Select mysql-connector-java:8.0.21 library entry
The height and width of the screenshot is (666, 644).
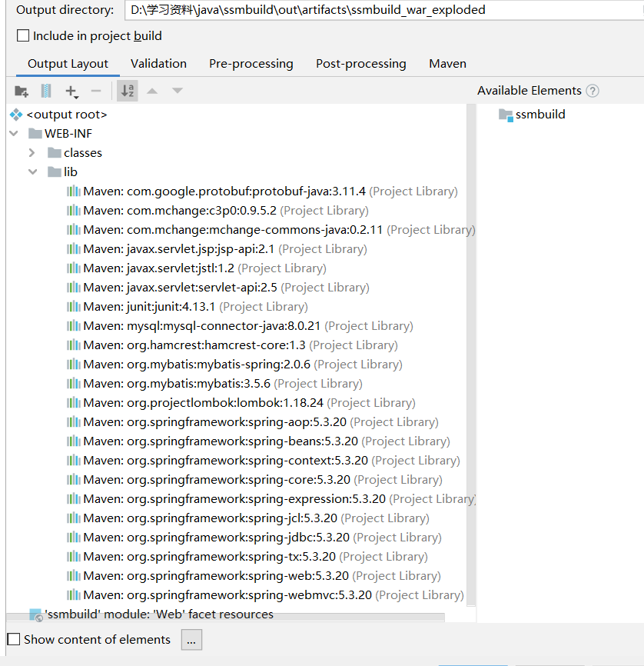click(240, 325)
